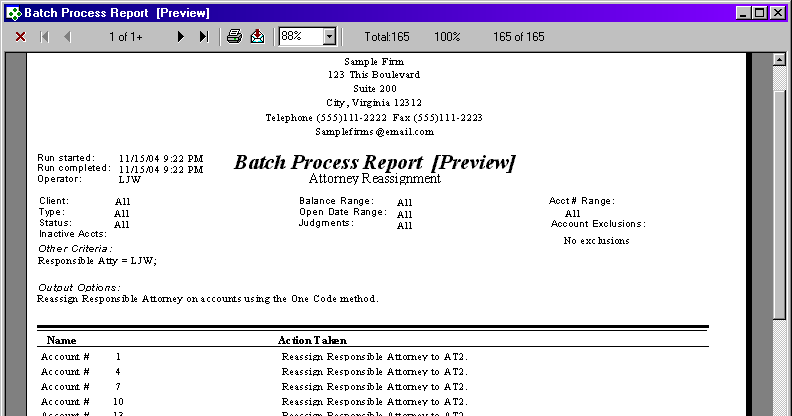Screen dimensions: 792x416
Task: Click the 'Action Taken' column header
Action: 312,341
